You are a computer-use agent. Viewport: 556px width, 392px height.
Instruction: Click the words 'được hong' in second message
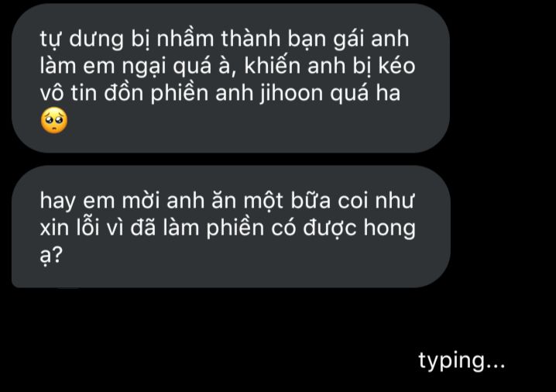point(359,229)
